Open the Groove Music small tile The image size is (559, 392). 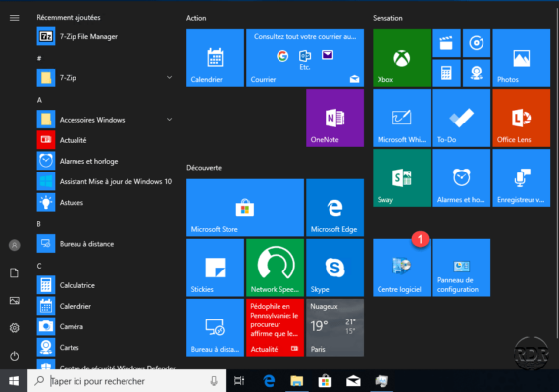click(477, 43)
